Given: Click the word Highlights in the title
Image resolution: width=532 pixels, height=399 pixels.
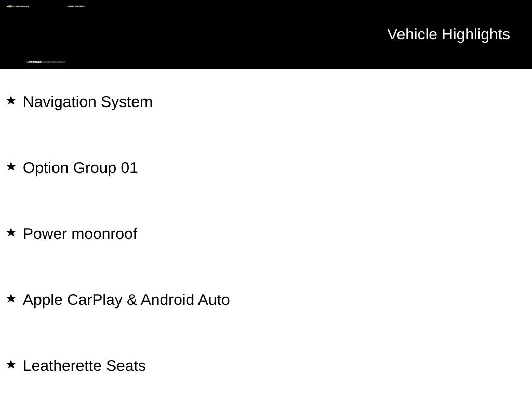Looking at the screenshot, I should (x=476, y=35).
